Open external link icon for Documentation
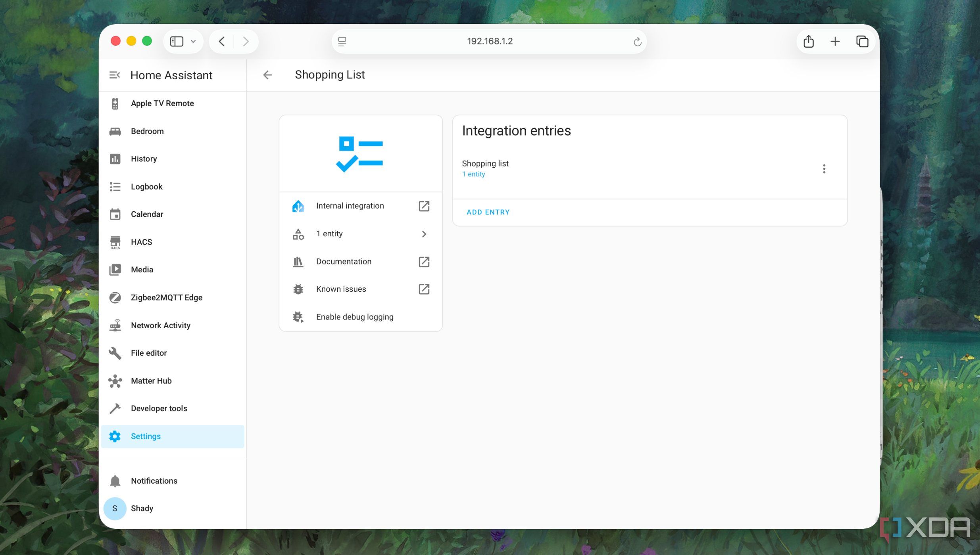Image resolution: width=980 pixels, height=555 pixels. (x=424, y=262)
